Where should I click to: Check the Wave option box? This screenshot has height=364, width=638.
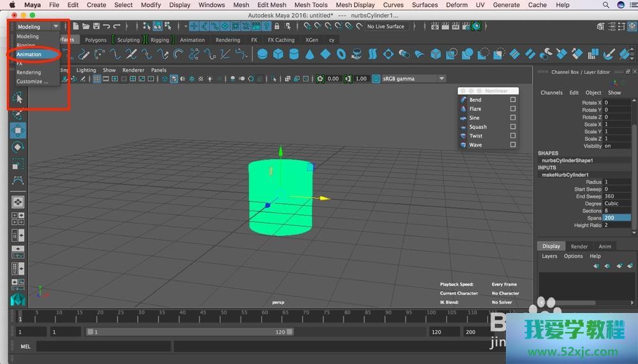coord(512,145)
